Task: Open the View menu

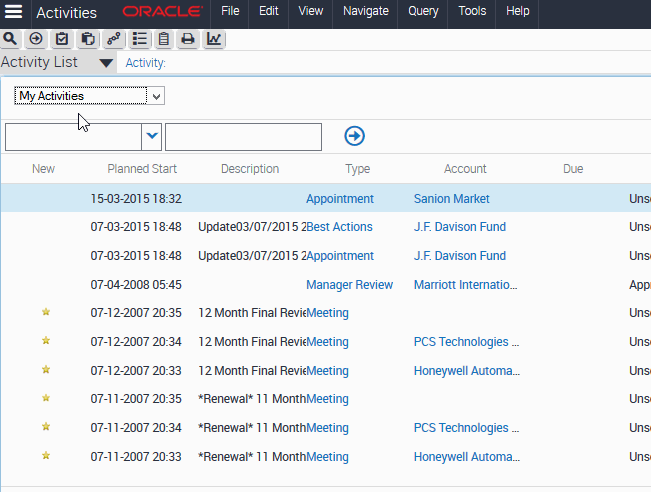Action: coord(311,11)
